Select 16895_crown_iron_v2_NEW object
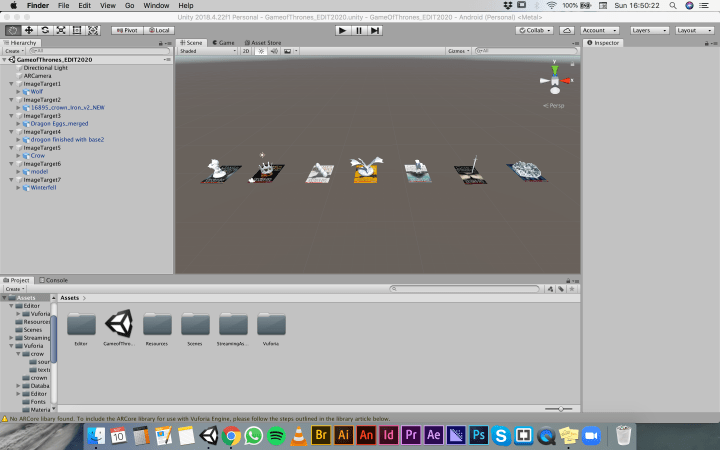The height and width of the screenshot is (450, 720). point(68,108)
